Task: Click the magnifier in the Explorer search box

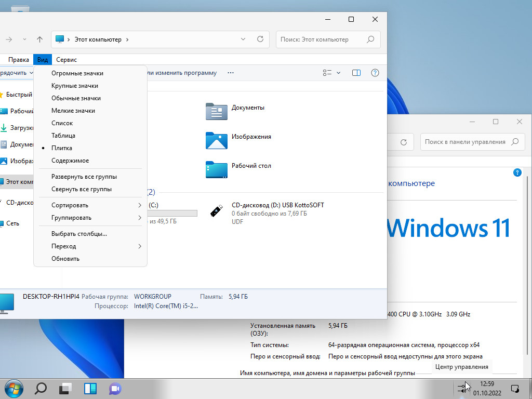Action: pos(370,39)
